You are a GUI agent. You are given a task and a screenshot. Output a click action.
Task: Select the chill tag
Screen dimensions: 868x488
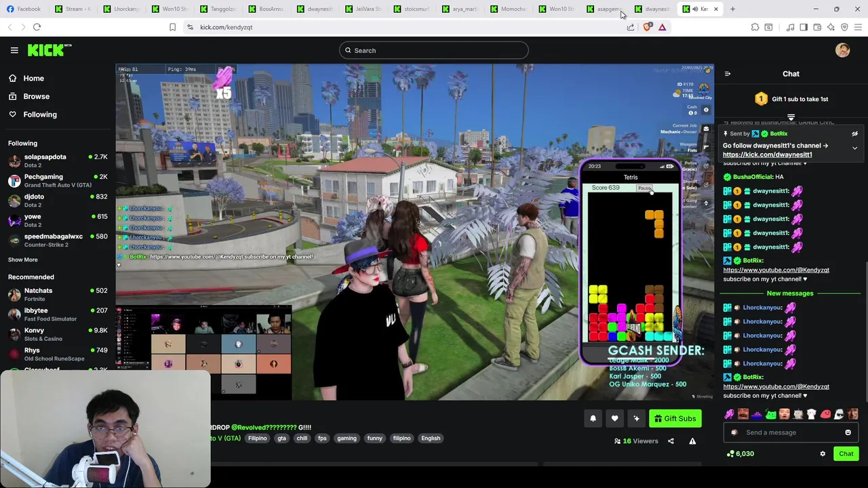click(x=302, y=439)
